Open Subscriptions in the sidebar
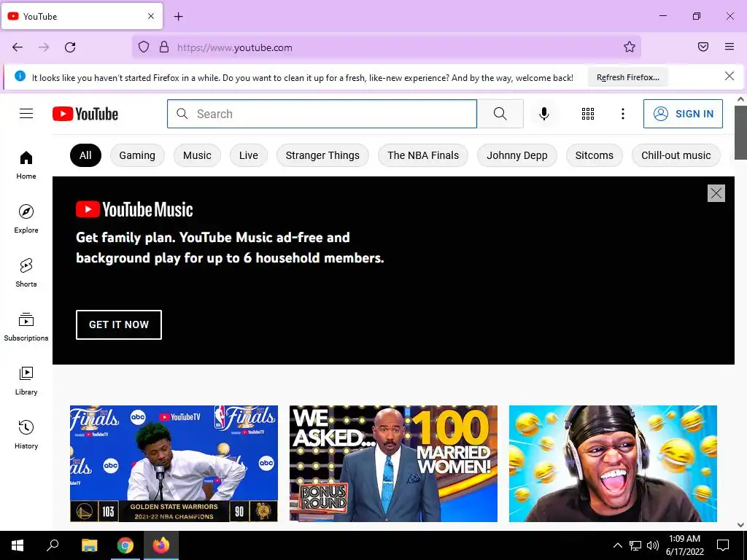Image resolution: width=747 pixels, height=560 pixels. tap(26, 327)
